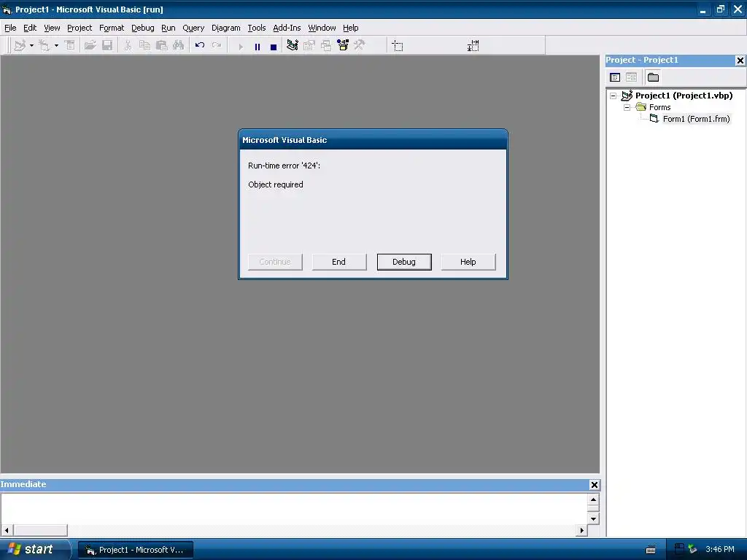Click Immediate window scroll up arrow
The image size is (747, 560).
(x=593, y=499)
